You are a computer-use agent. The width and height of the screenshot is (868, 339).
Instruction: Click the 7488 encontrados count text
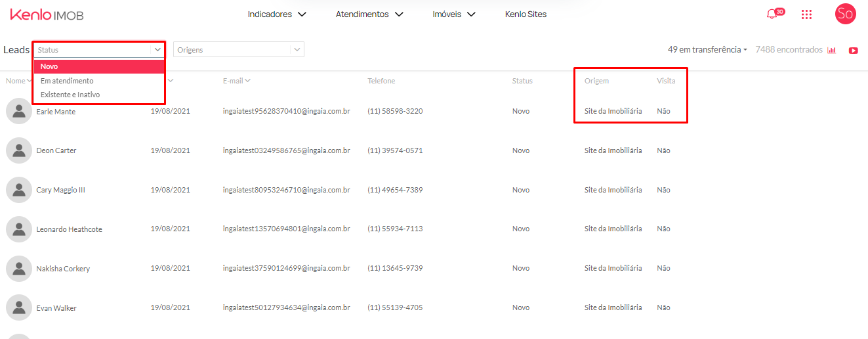click(789, 49)
